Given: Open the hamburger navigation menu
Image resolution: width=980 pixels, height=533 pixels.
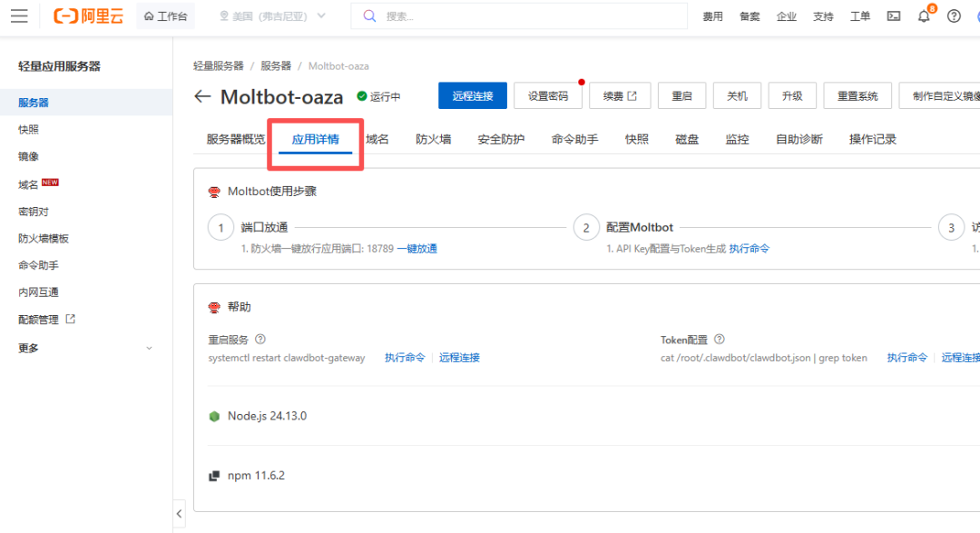Looking at the screenshot, I should click(19, 16).
